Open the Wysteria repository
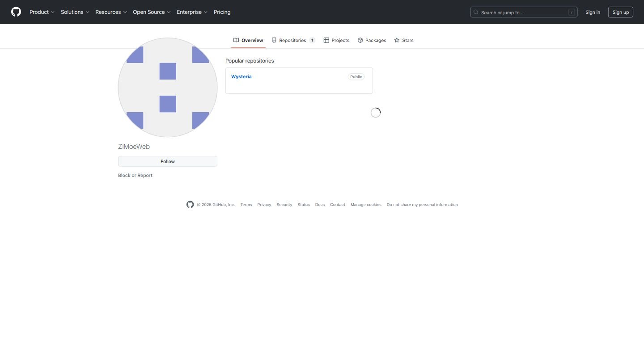Image resolution: width=644 pixels, height=362 pixels. [241, 76]
